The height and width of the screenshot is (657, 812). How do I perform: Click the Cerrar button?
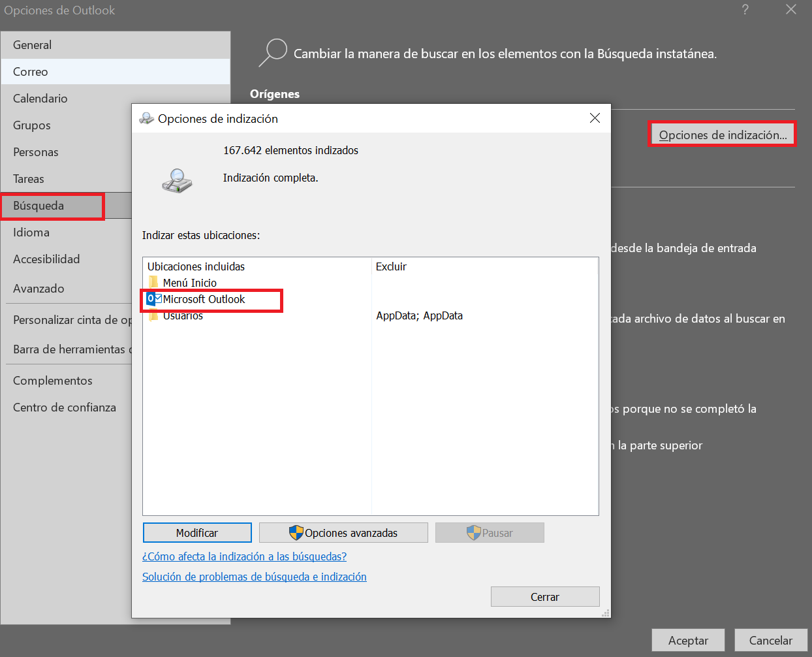tap(544, 597)
